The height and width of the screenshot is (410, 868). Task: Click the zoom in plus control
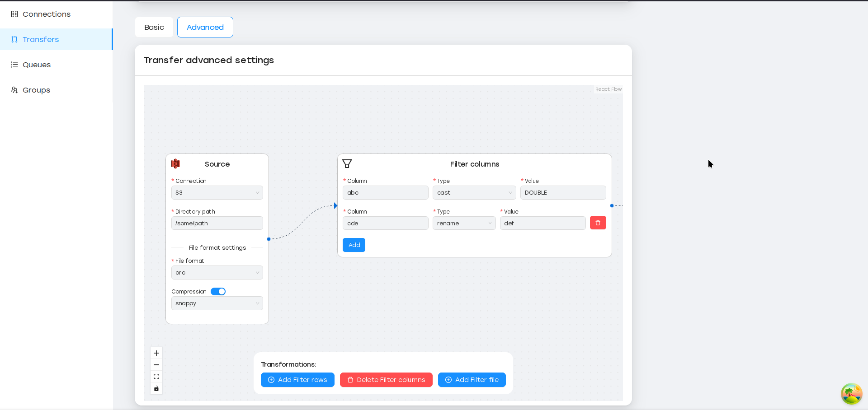pos(156,353)
